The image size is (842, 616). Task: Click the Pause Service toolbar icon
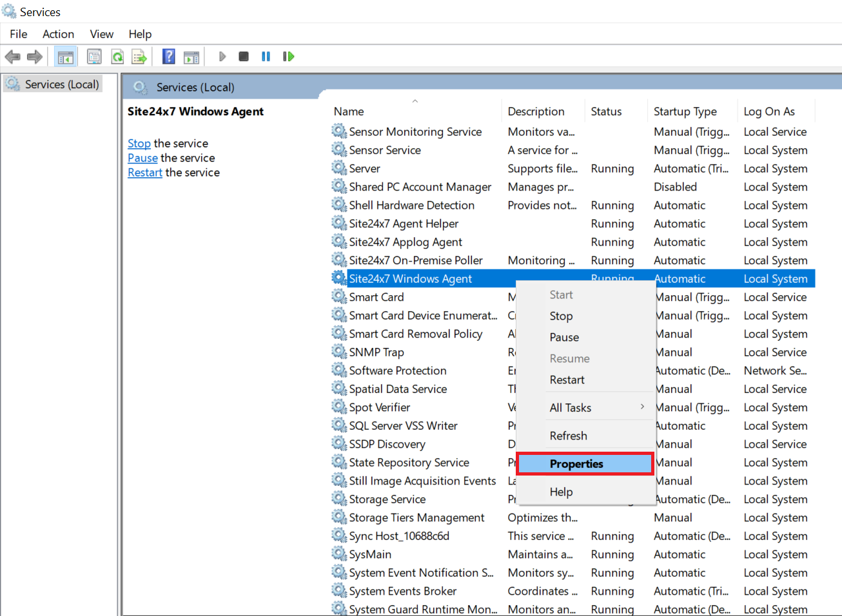point(266,57)
